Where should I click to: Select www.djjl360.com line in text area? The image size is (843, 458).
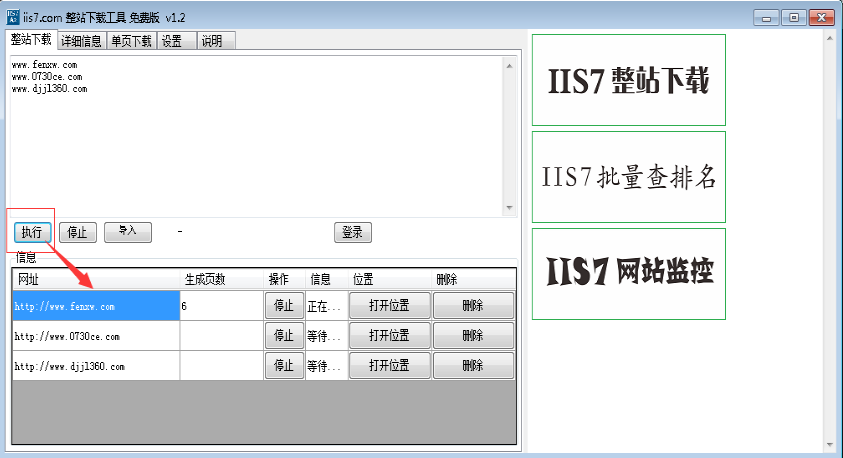(49, 89)
